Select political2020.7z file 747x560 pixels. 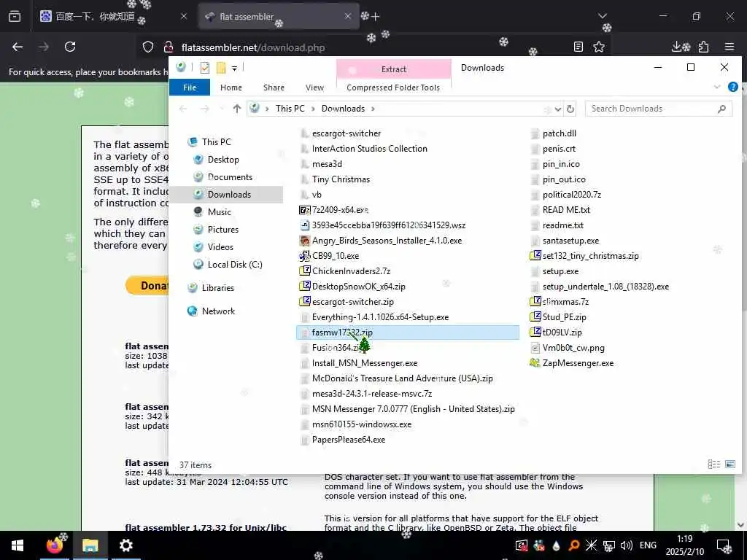(572, 195)
